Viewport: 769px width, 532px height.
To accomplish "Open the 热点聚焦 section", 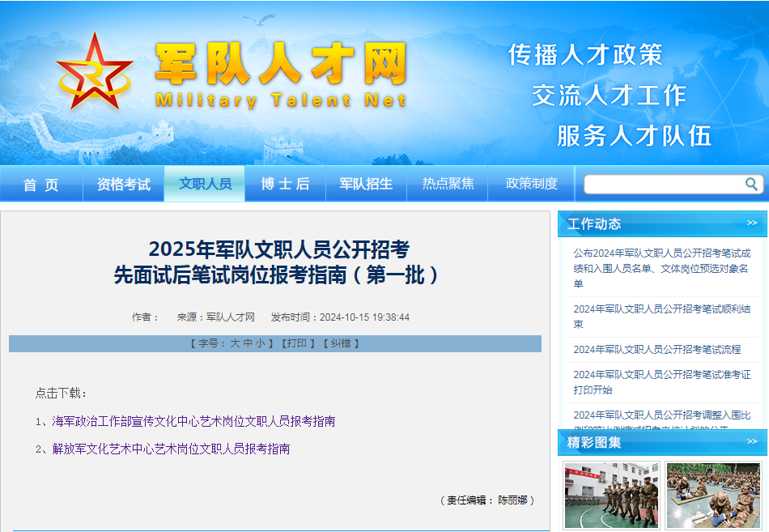I will click(448, 184).
